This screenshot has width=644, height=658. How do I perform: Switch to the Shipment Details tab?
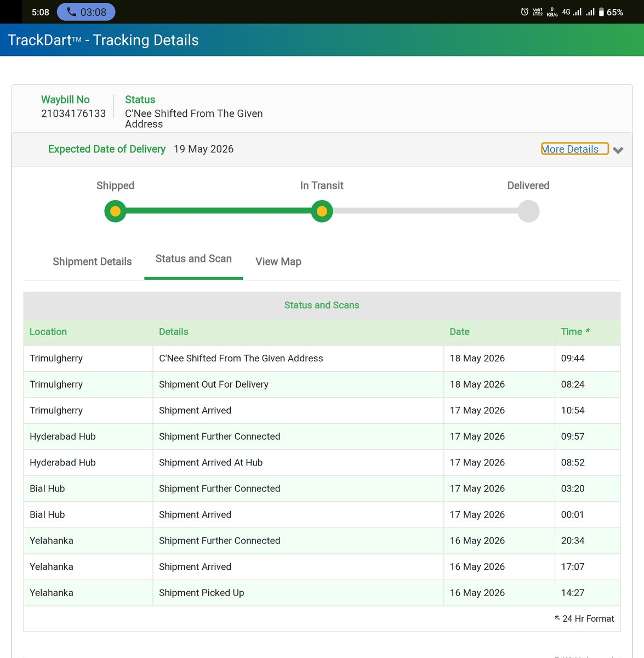tap(92, 262)
